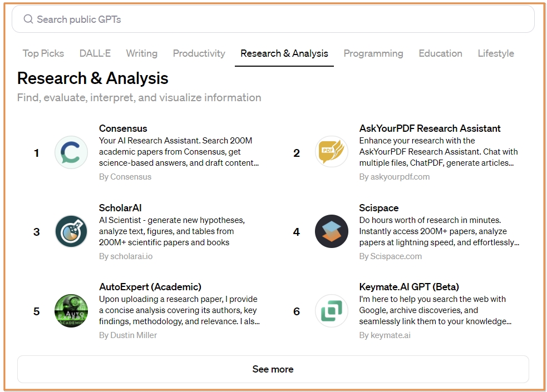547x392 pixels.
Task: Click rank number 5 beside AutoExpert
Action: [x=36, y=311]
